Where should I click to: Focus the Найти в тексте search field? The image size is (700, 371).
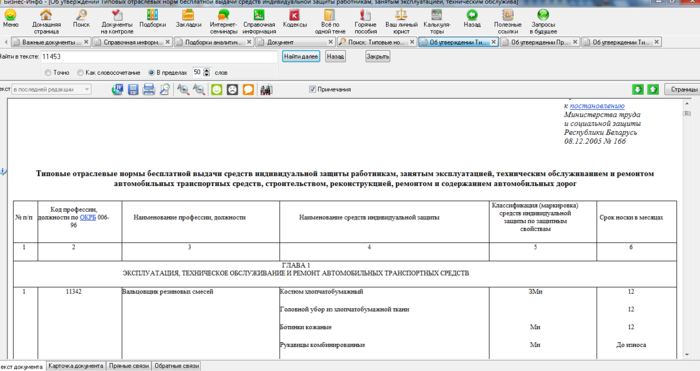(158, 57)
